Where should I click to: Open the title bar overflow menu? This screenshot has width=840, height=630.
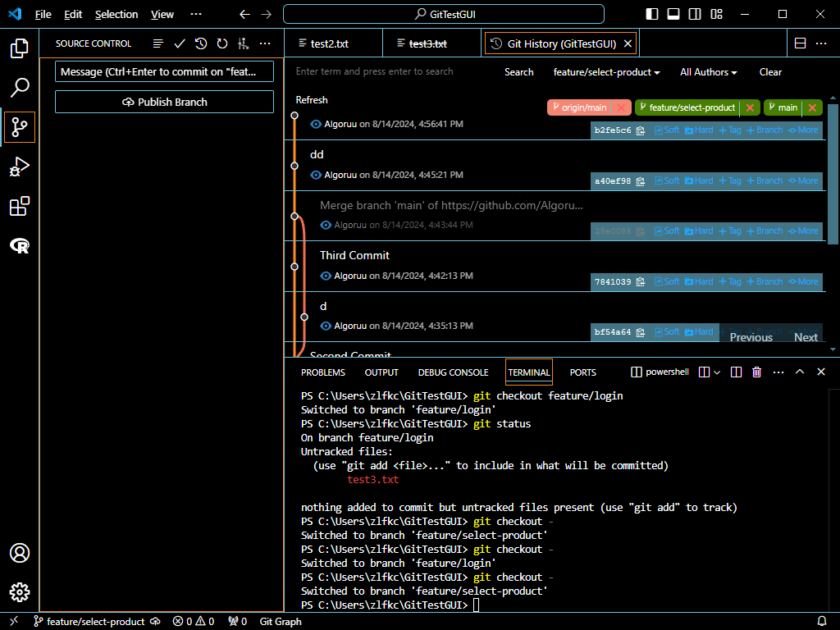tap(196, 15)
